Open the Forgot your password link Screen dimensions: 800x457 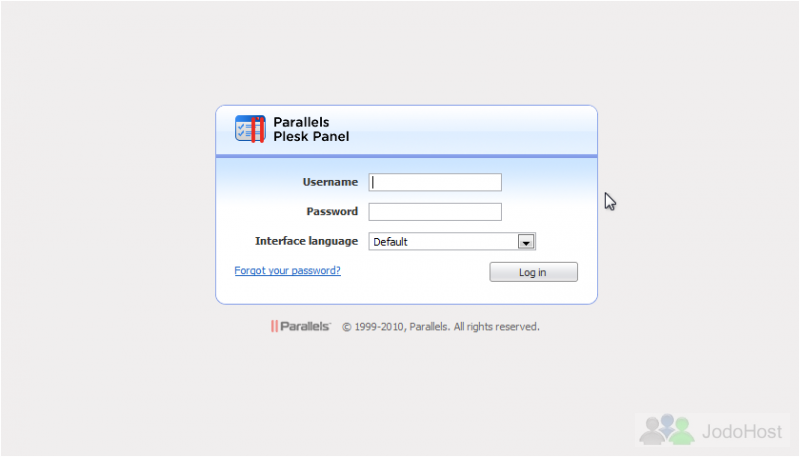pyautogui.click(x=287, y=271)
